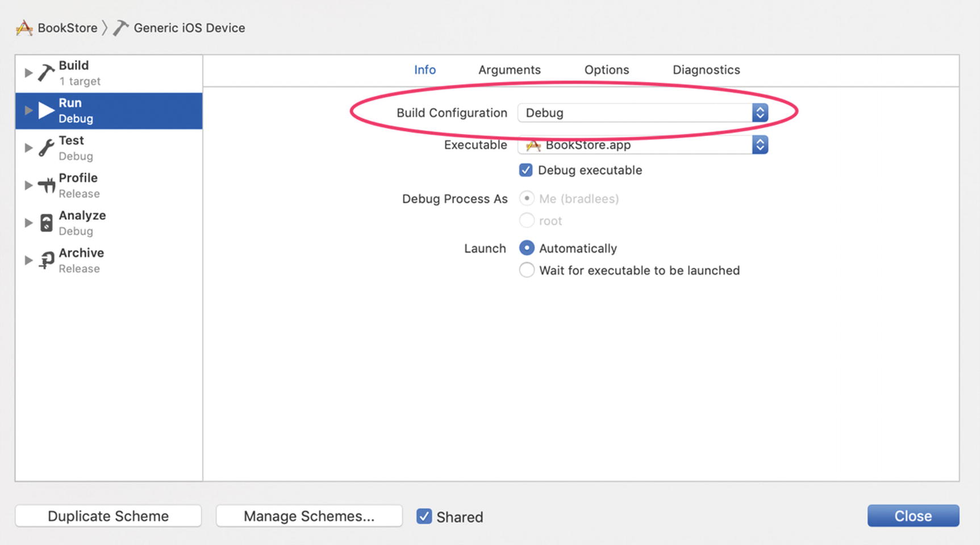Click the Profile instrument icon in sidebar

46,185
